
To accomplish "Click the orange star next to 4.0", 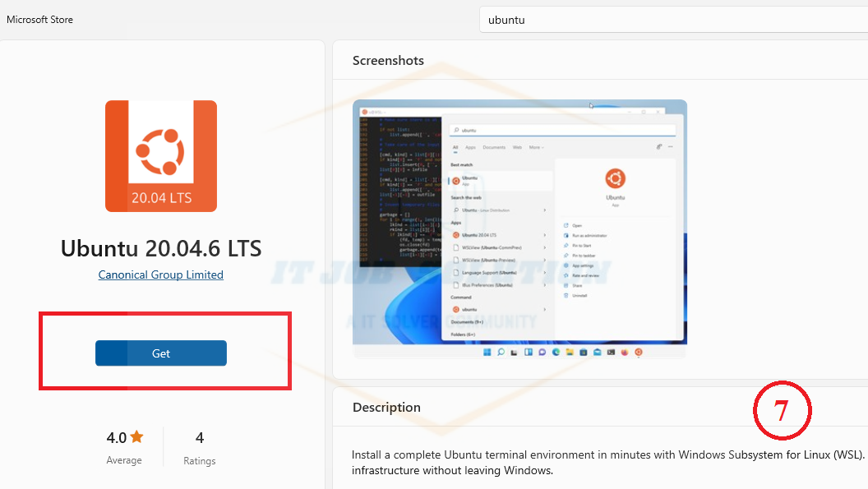I will pos(136,437).
